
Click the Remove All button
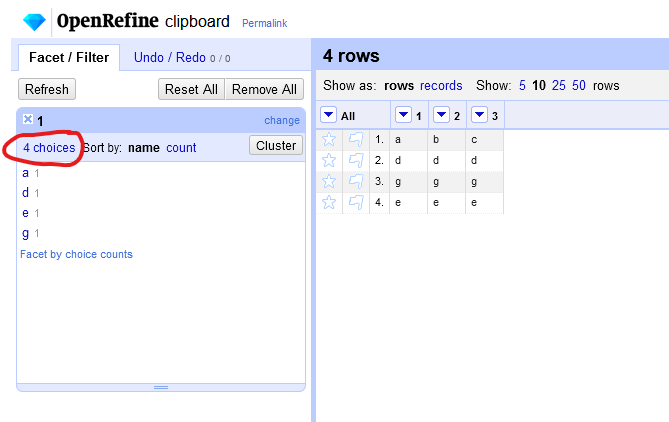(x=264, y=89)
